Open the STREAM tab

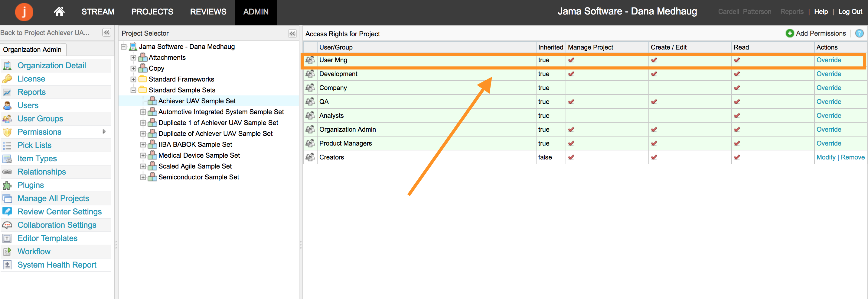pos(98,12)
